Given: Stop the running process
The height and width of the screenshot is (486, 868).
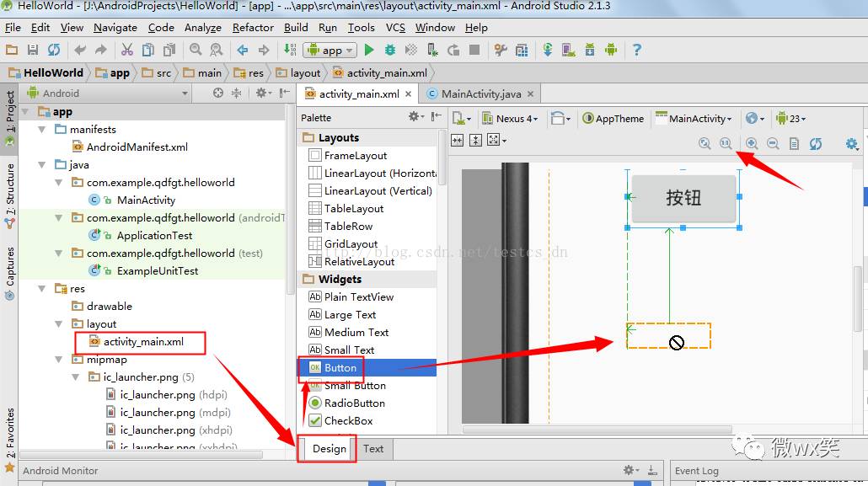Looking at the screenshot, I should click(474, 50).
